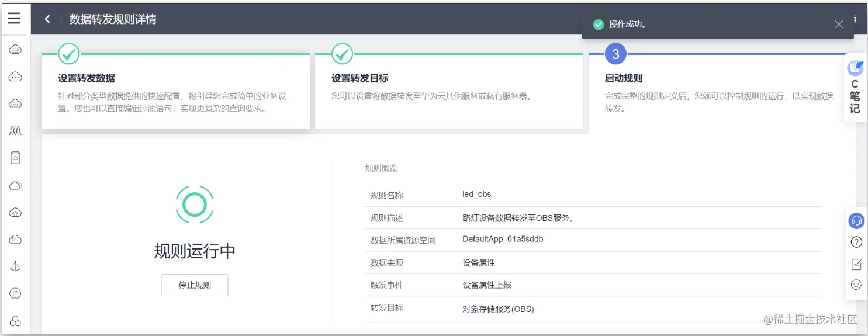The height and width of the screenshot is (336, 868).
Task: Click the cloud-with-disk sidebar icon
Action: tap(15, 104)
